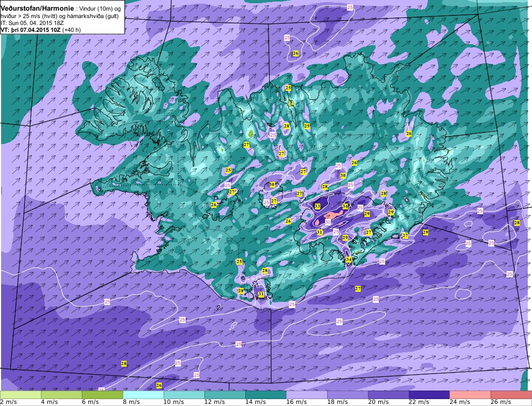
Task: Click the '2 m/s' legend label
Action: pos(8,402)
